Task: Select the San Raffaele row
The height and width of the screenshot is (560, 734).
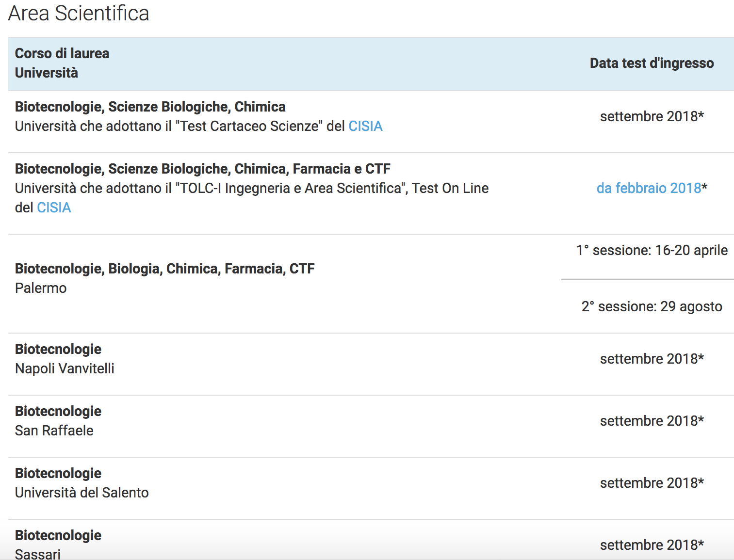Action: (371, 426)
